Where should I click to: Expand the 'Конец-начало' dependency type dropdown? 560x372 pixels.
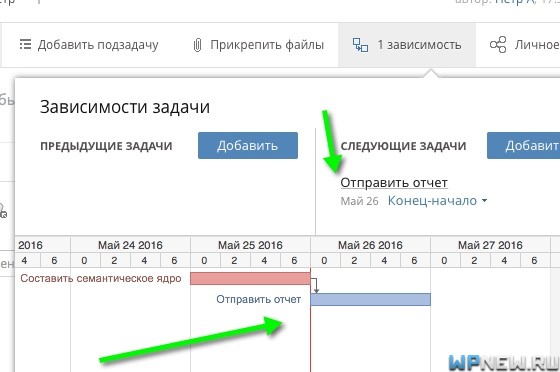tap(437, 201)
